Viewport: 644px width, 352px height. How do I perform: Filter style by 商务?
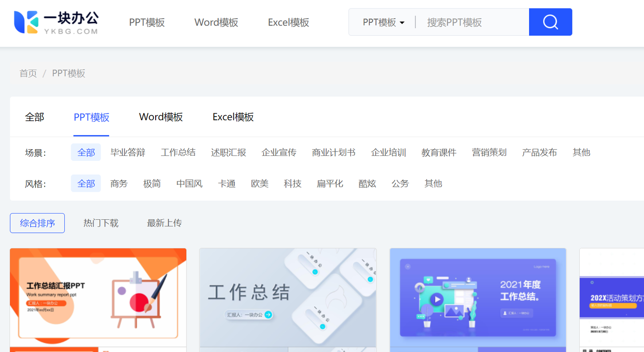click(x=119, y=184)
